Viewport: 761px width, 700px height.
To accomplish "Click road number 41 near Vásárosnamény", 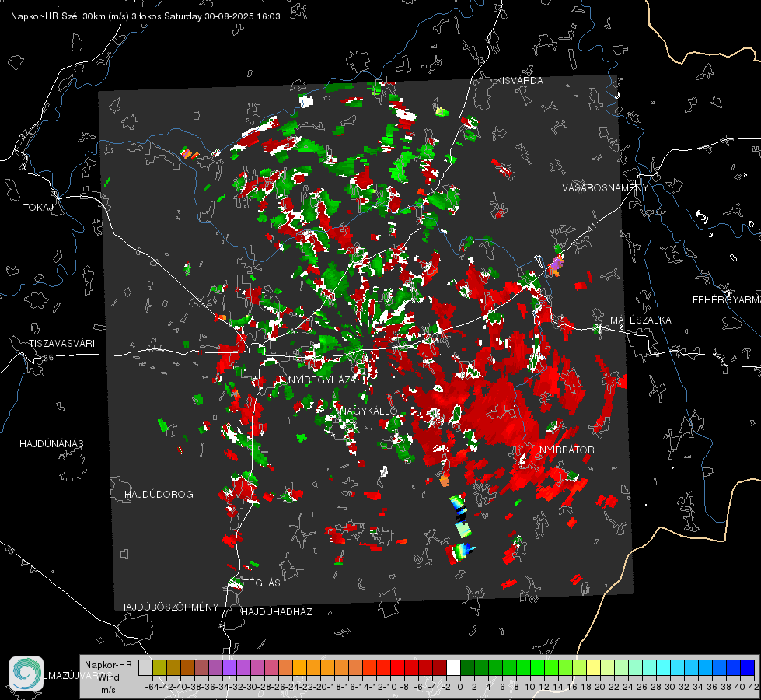I will (x=592, y=226).
